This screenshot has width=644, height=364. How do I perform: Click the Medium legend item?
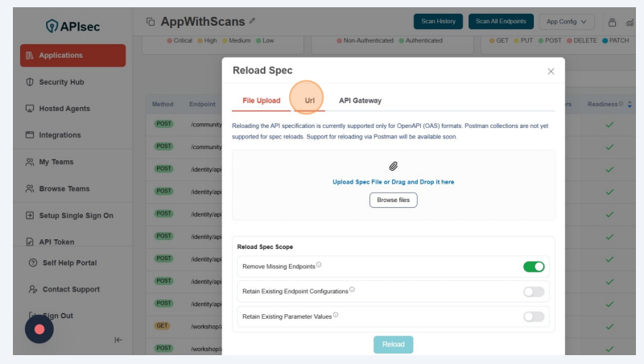pos(237,41)
